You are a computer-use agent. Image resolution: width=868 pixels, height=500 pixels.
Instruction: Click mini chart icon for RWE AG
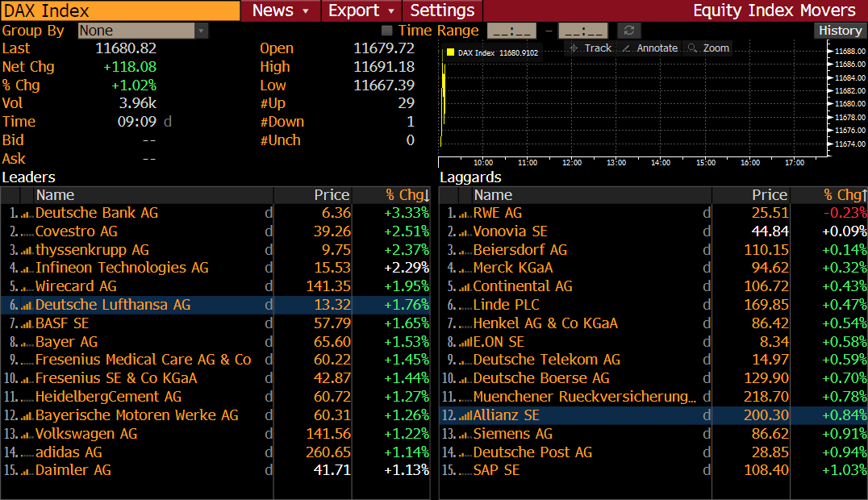tap(465, 214)
